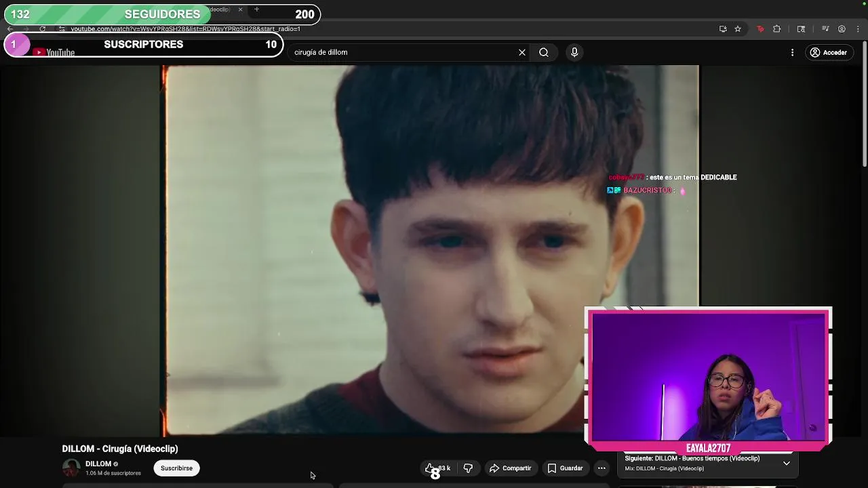Screen dimensions: 868x488
Task: Click the SEGUIDORES goal bar
Action: (162, 14)
